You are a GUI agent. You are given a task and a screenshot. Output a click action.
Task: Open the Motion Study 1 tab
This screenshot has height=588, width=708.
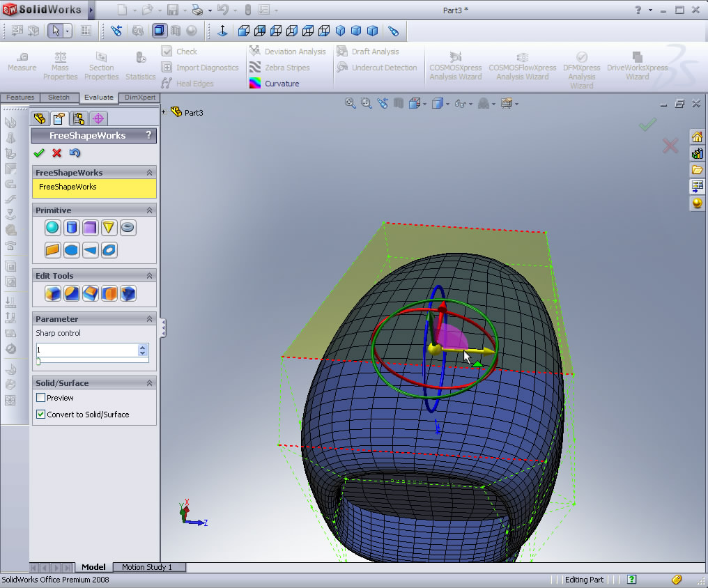tap(147, 567)
